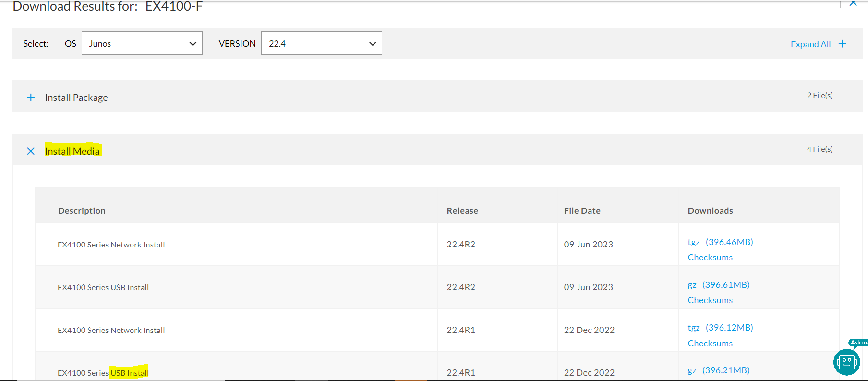Open the VERSION dropdown showing 22.4
Screen dimensions: 868x381
322,43
